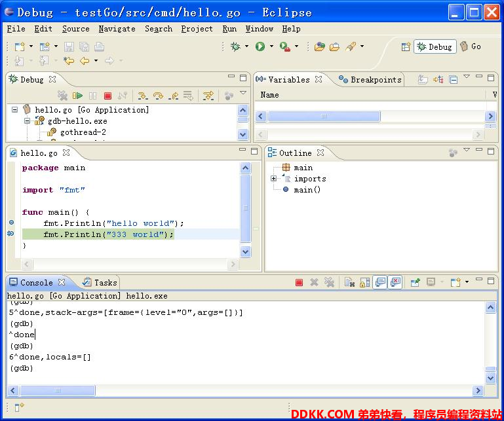This screenshot has height=421, width=504.
Task: Click the New wizard icon in toolbar
Action: click(x=20, y=47)
